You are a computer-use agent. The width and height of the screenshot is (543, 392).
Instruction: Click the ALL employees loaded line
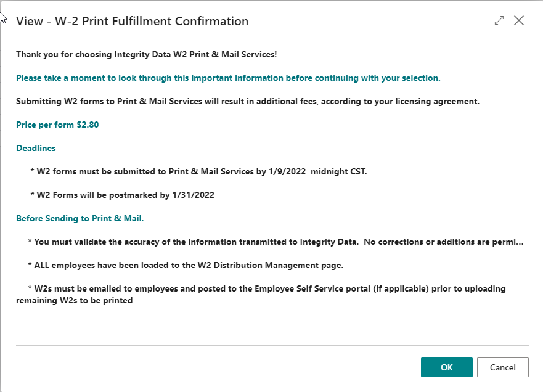point(186,265)
